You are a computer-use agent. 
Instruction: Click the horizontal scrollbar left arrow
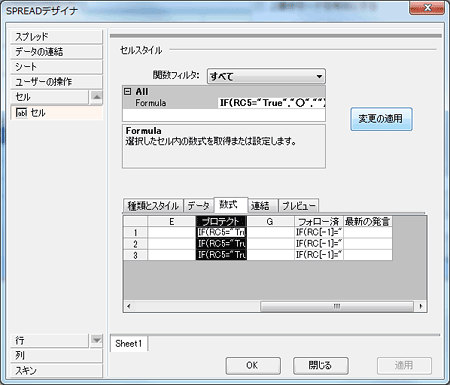click(129, 306)
